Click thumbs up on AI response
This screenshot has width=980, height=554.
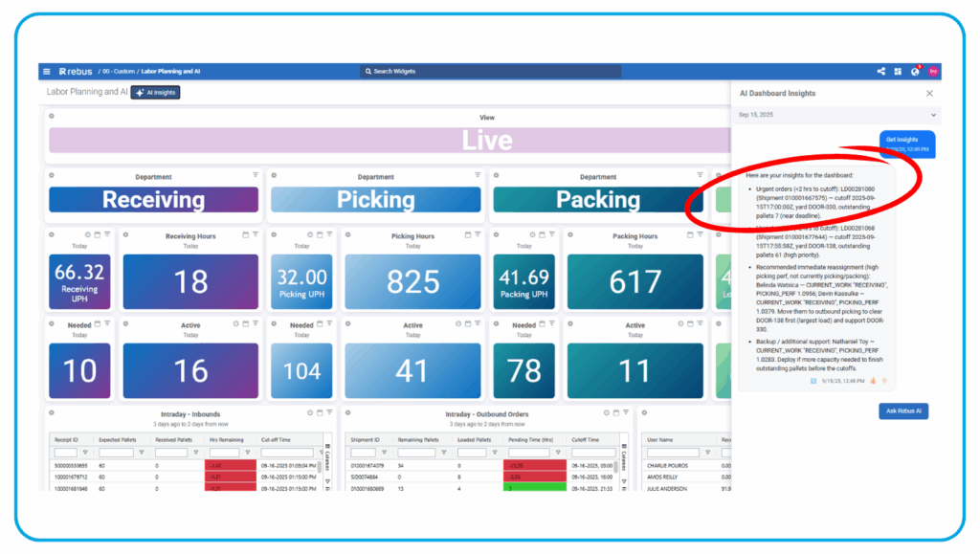(x=873, y=380)
